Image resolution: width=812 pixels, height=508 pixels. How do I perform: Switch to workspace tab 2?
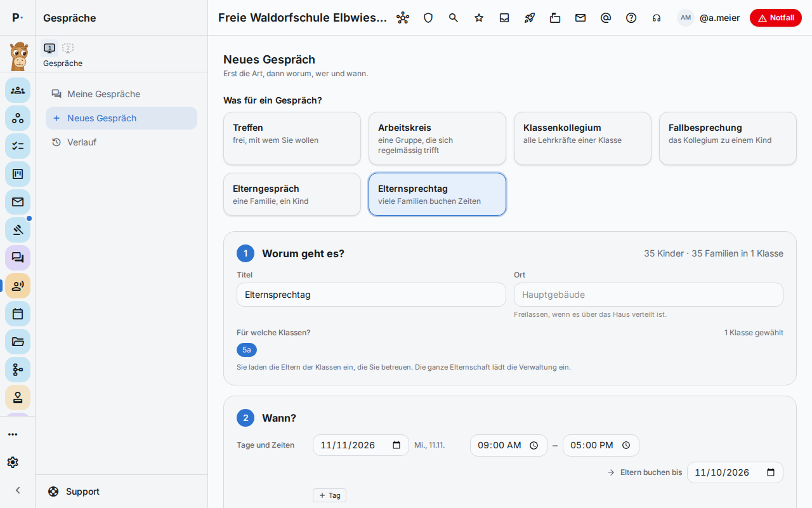click(68, 48)
